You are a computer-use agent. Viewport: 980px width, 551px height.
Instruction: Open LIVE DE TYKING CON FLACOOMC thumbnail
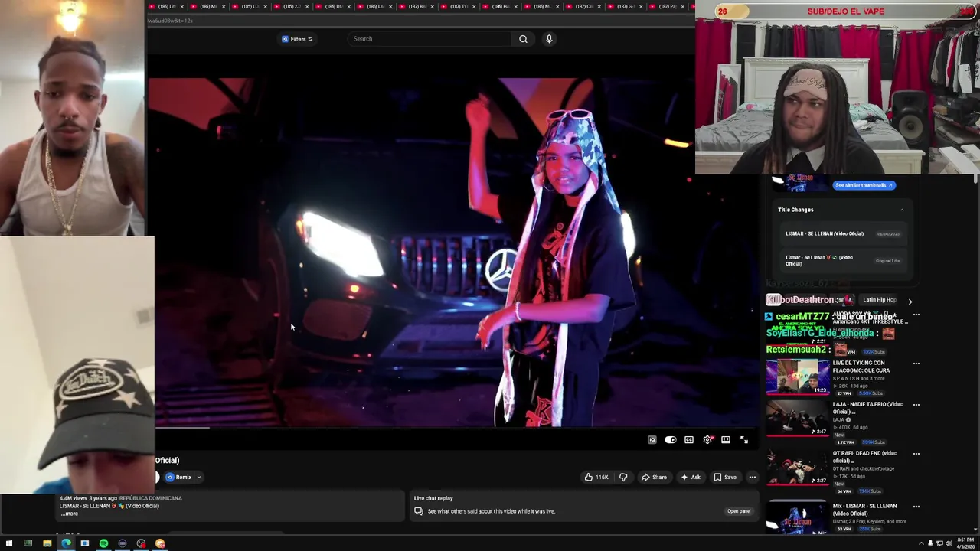pyautogui.click(x=797, y=377)
